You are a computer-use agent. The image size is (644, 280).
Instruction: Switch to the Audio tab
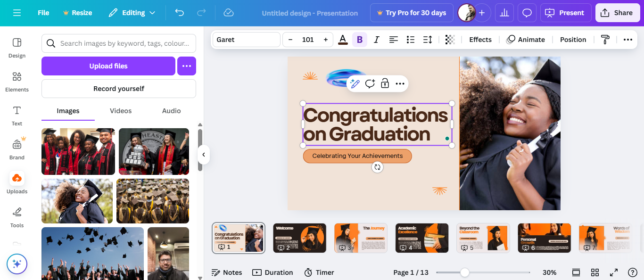[x=172, y=111]
